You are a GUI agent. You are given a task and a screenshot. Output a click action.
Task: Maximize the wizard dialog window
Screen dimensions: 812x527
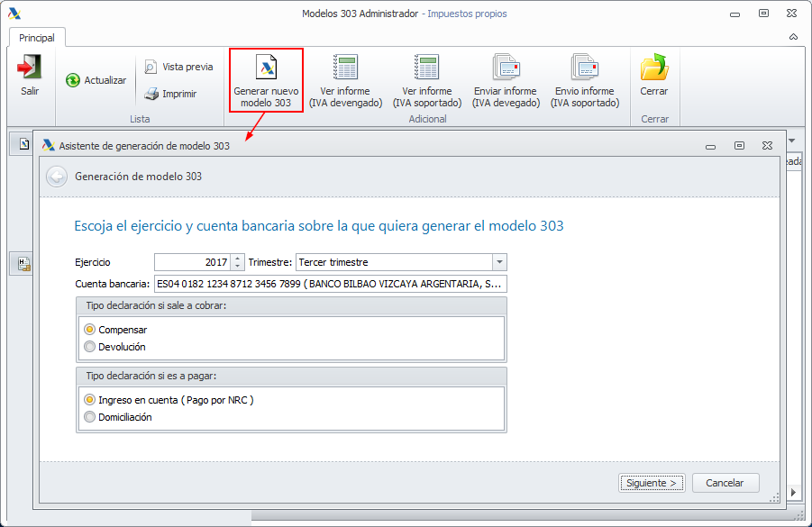pyautogui.click(x=740, y=145)
